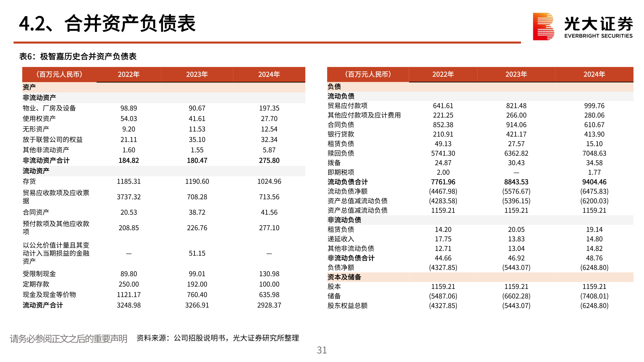The height and width of the screenshot is (362, 644).
Task: Click the value 13.04
Action: (516, 249)
